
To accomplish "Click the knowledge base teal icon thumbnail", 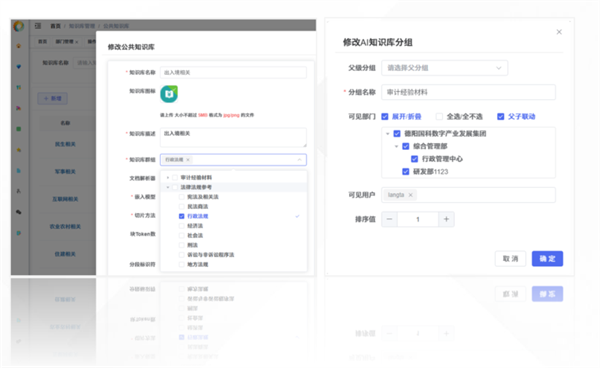I will click(169, 94).
